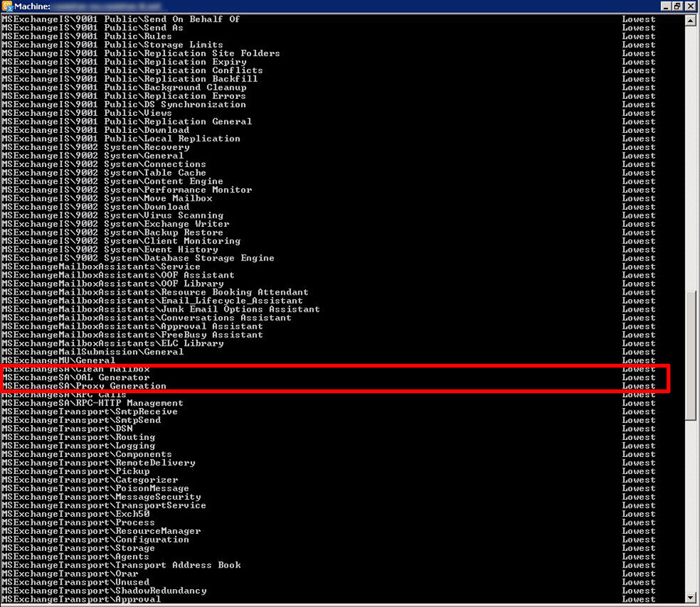Click 'MSExchangeTransport\DSN' row
This screenshot has width=700, height=607.
click(328, 428)
